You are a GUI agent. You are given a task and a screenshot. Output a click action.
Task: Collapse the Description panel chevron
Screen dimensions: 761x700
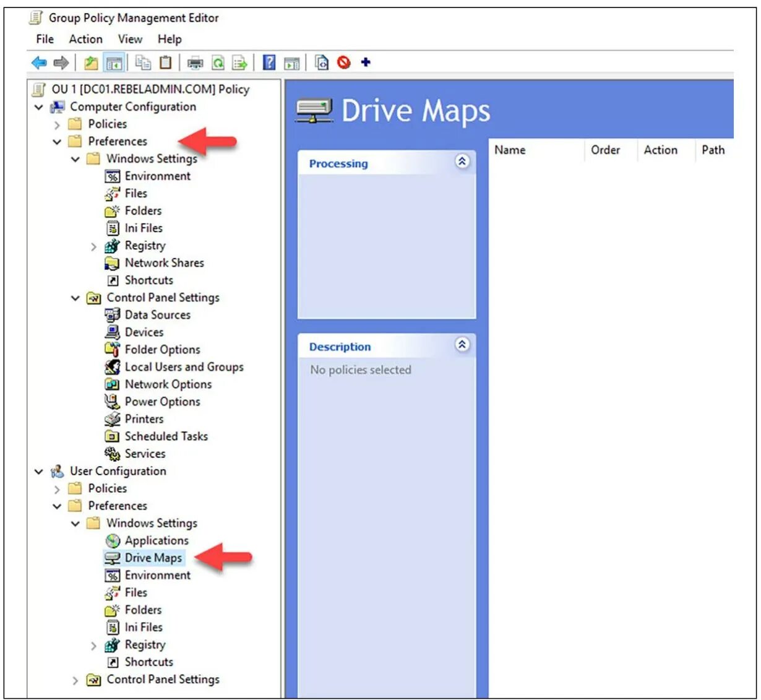pos(462,345)
